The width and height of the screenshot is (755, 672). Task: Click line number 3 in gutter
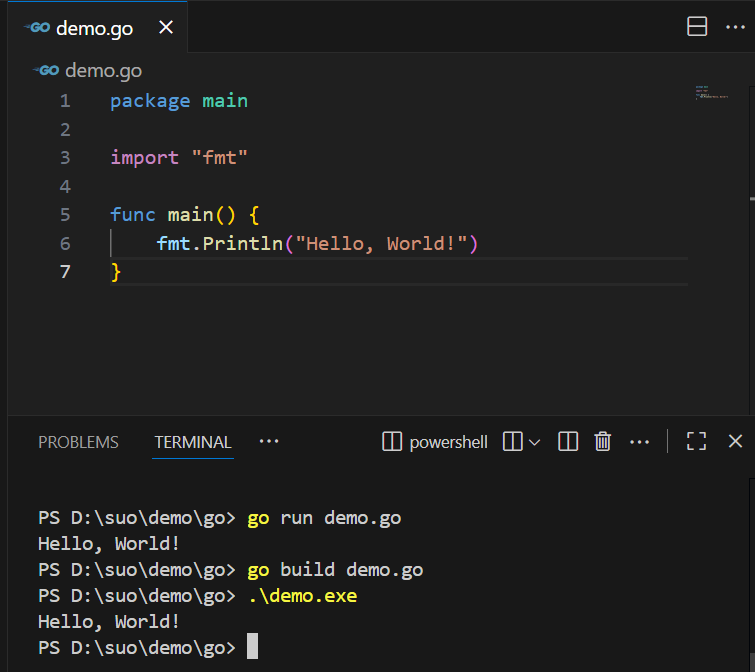(x=65, y=158)
